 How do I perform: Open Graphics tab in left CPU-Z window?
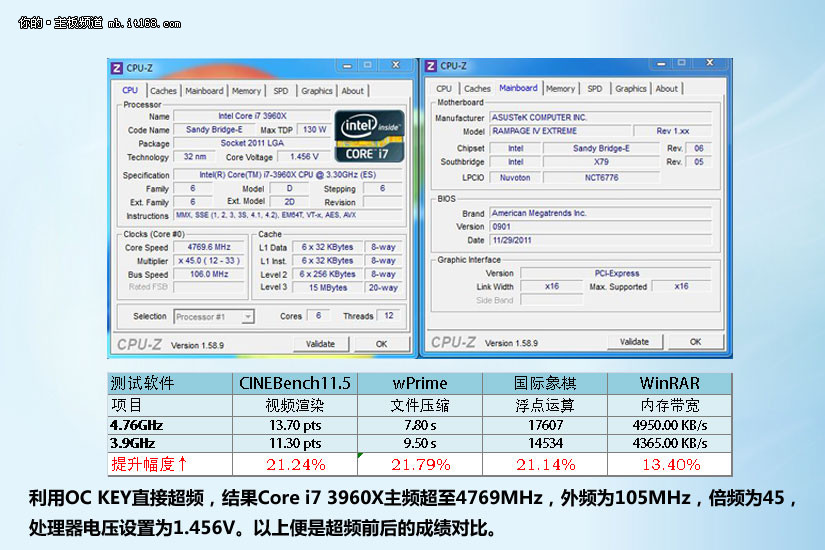click(x=317, y=91)
